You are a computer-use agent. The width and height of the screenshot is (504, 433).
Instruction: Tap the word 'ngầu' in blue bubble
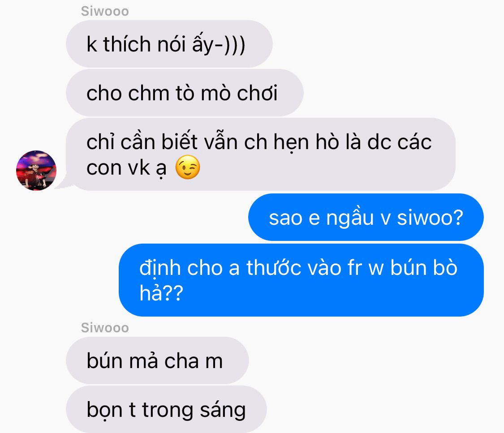pos(350,218)
